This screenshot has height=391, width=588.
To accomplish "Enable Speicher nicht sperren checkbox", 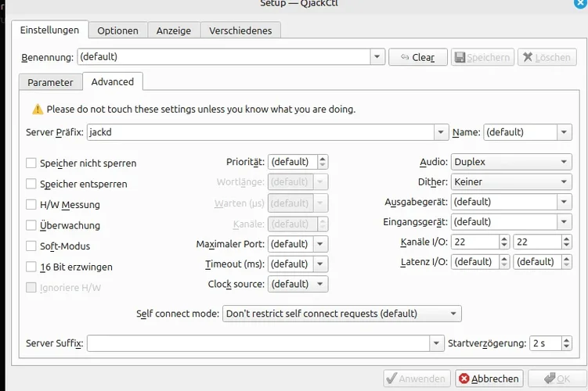I will point(31,163).
